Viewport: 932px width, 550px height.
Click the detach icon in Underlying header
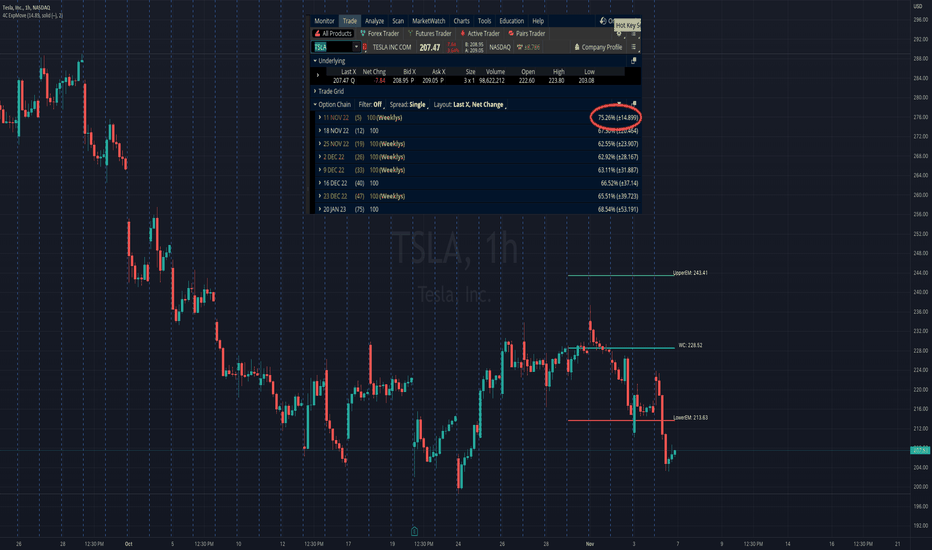point(634,61)
